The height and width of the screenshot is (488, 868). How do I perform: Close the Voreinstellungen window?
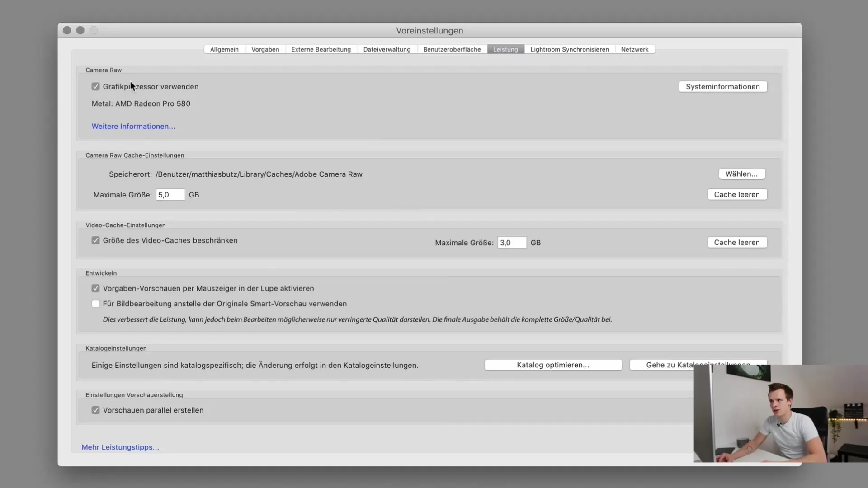pos(67,30)
